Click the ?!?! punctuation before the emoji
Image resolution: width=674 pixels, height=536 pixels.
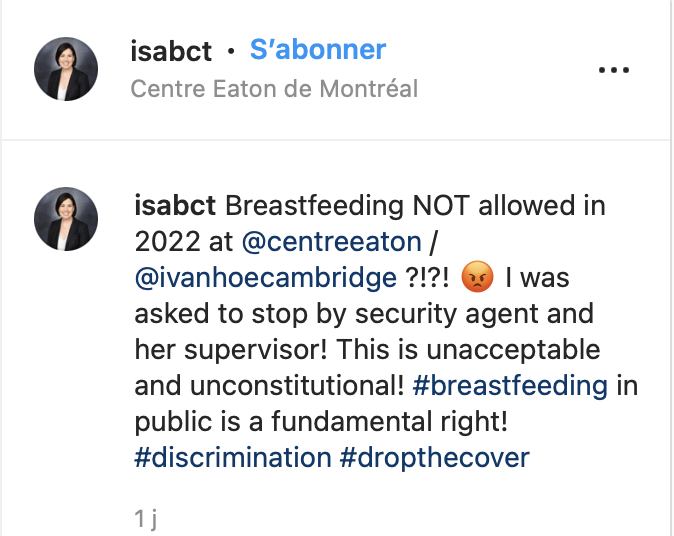[427, 278]
